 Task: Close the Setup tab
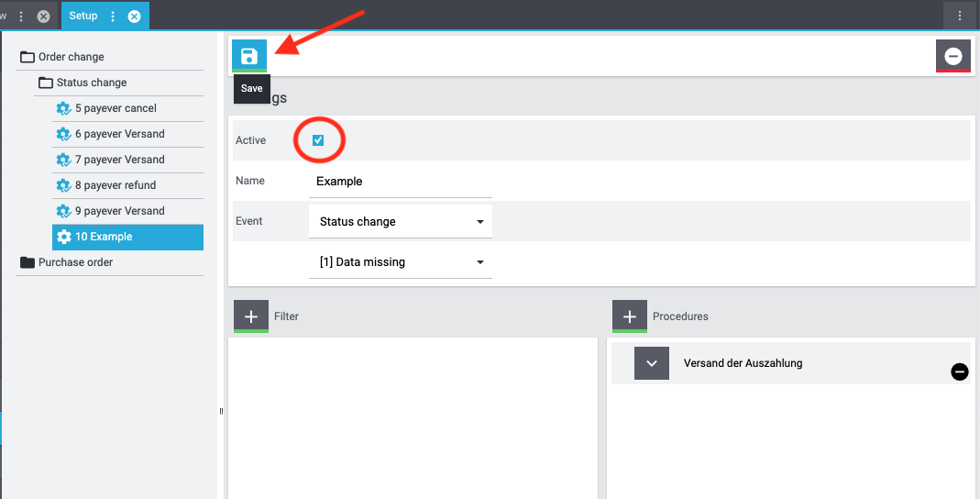[x=135, y=17]
